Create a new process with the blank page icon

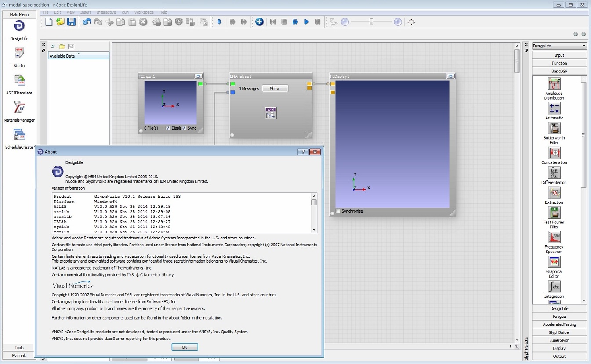(49, 22)
